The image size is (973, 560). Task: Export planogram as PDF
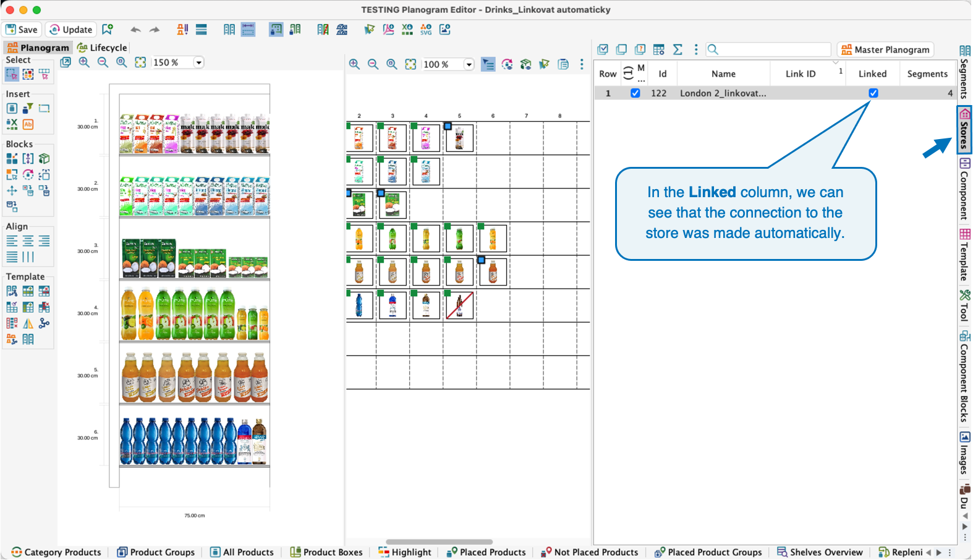[388, 29]
